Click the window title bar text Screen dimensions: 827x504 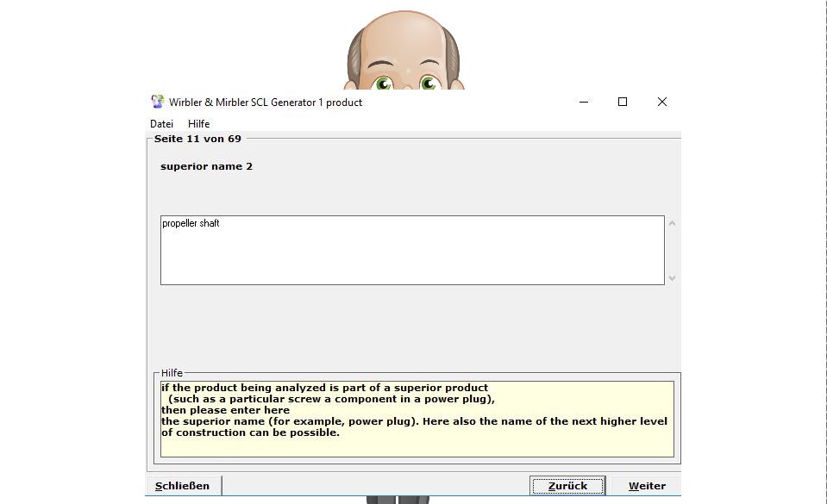tap(266, 103)
